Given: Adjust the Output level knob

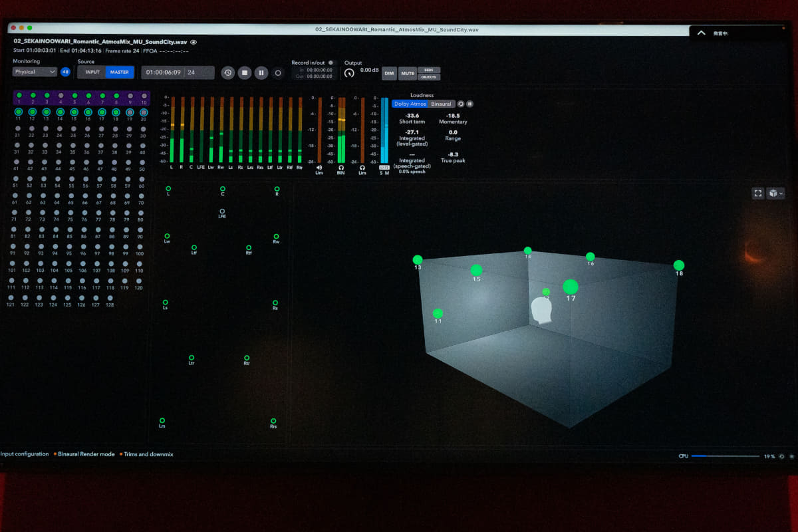Looking at the screenshot, I should 349,72.
